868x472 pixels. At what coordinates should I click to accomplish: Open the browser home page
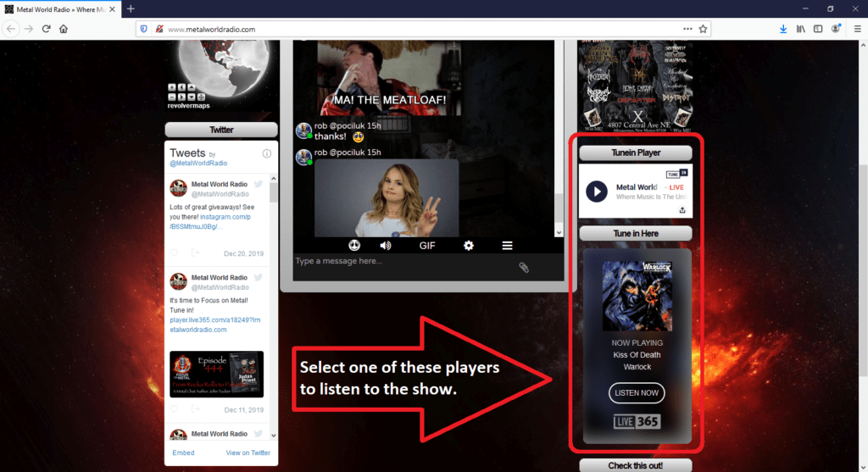point(64,29)
